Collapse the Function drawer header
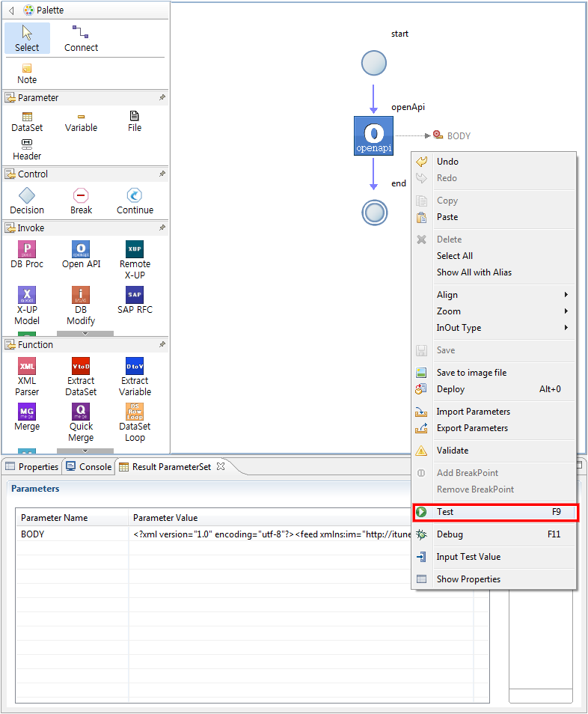The height and width of the screenshot is (714, 588). 85,345
